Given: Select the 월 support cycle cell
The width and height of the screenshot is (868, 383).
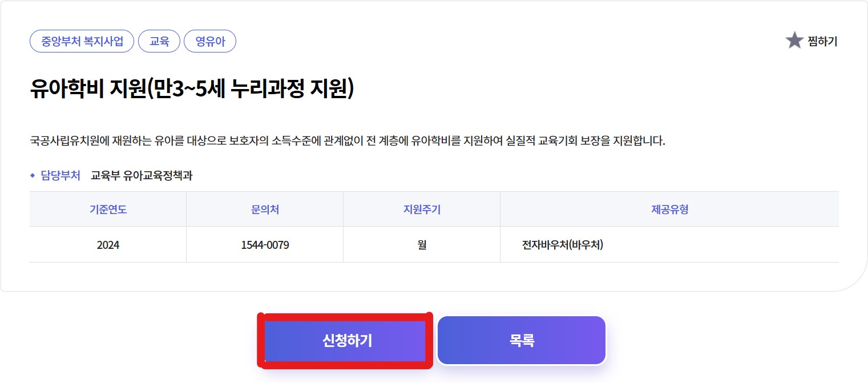Looking at the screenshot, I should click(x=421, y=244).
